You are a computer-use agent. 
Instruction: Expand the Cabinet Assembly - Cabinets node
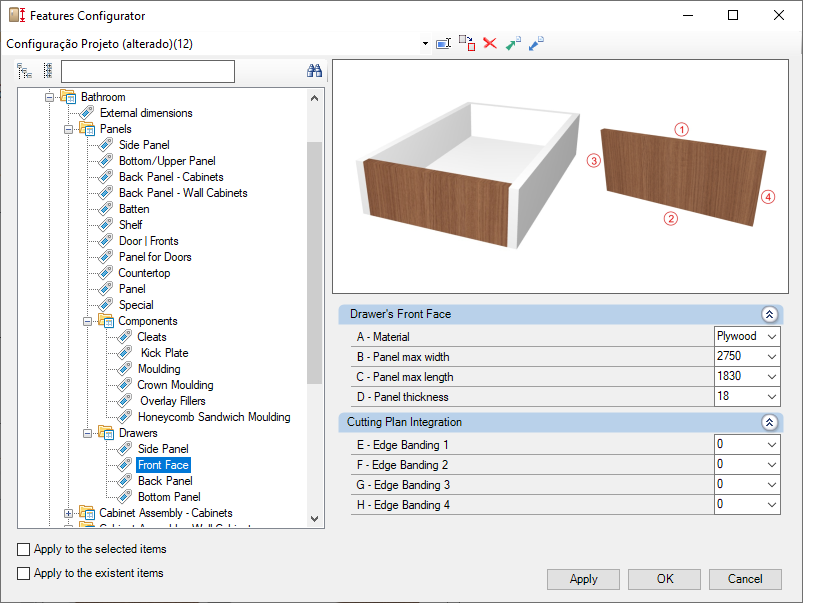[68, 513]
